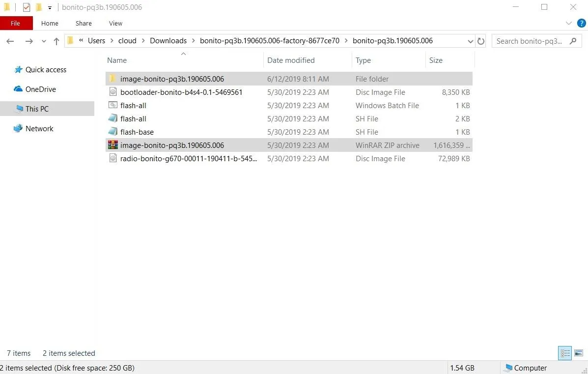Screen dimensions: 588x374
Task: Select the flash-base file name
Action: point(137,132)
